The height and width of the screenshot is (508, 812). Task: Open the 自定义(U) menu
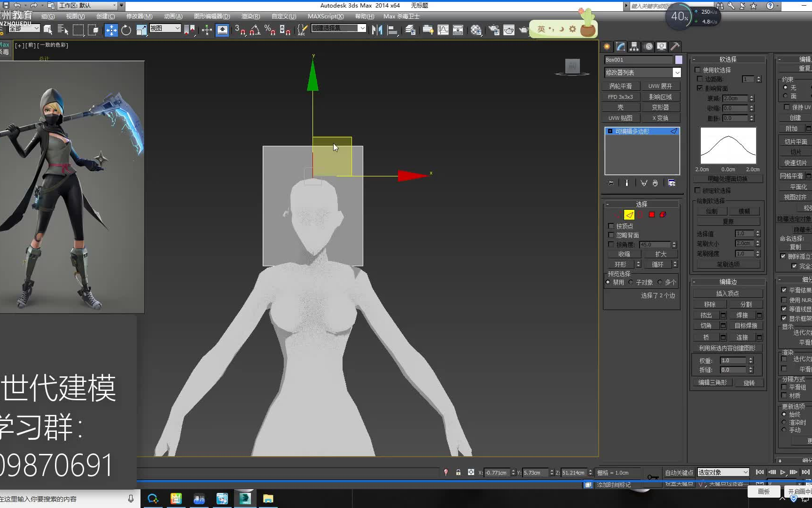pos(284,16)
